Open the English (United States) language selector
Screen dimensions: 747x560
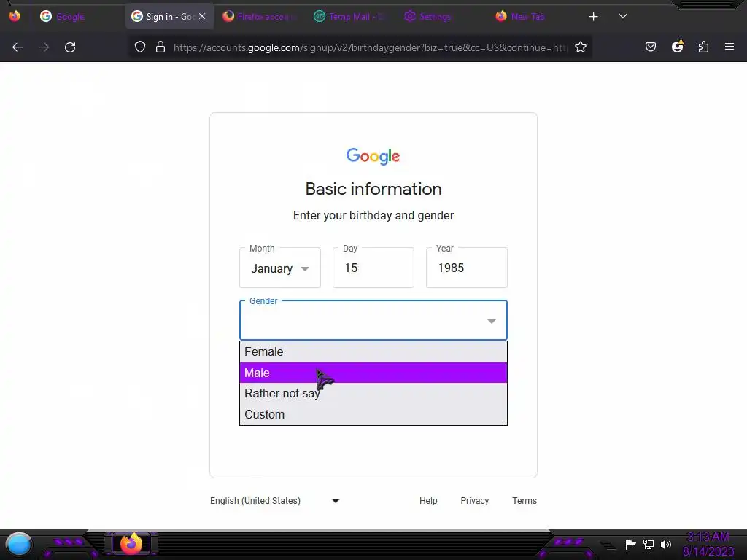pos(275,501)
